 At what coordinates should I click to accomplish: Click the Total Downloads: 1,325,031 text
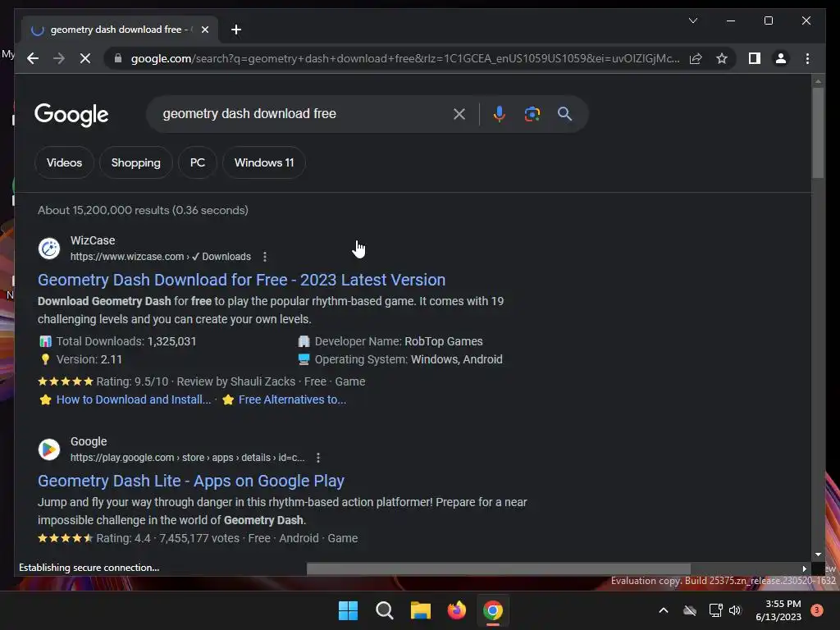pyautogui.click(x=126, y=341)
